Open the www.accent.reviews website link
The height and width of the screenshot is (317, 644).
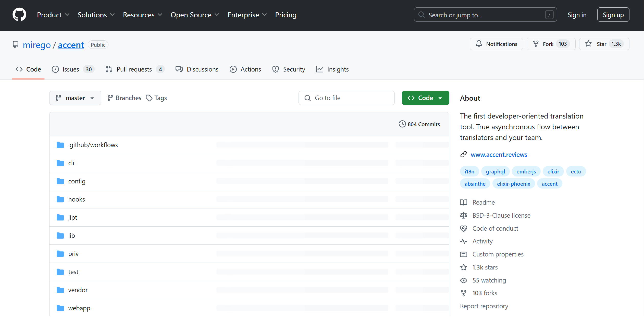(499, 155)
